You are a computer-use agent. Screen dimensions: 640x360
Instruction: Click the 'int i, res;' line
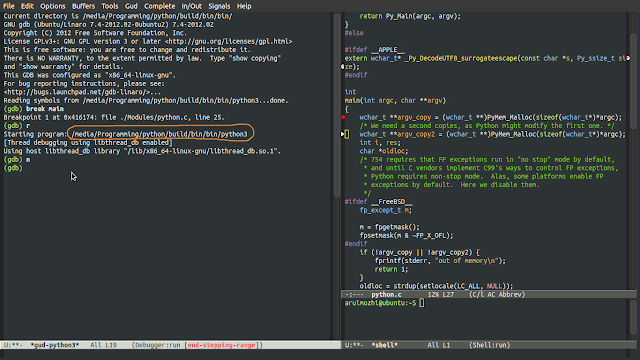pos(380,142)
